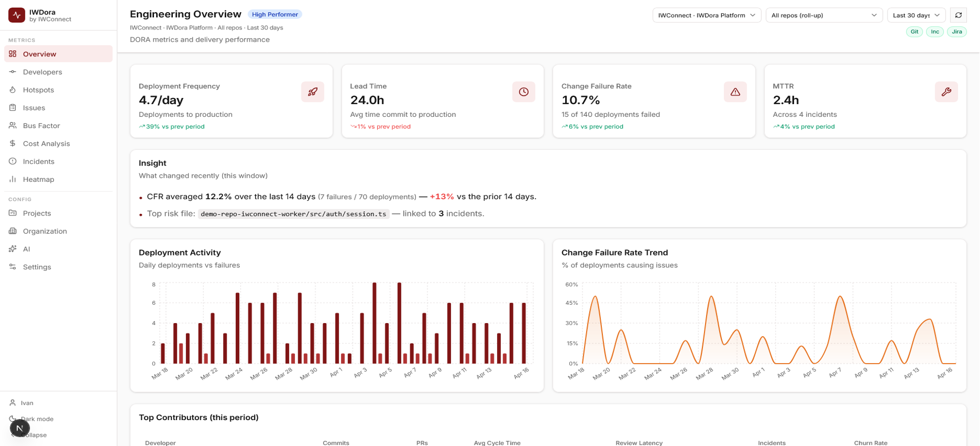Click the Ivan user profile icon

tap(13, 403)
